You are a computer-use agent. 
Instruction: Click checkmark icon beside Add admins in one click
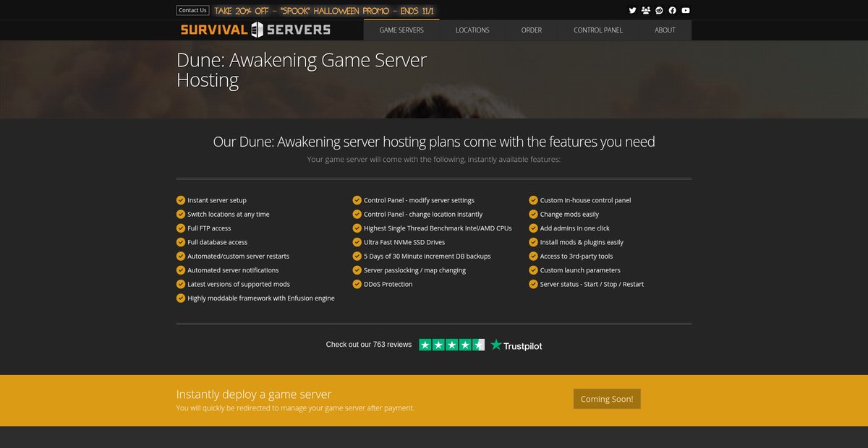(534, 228)
